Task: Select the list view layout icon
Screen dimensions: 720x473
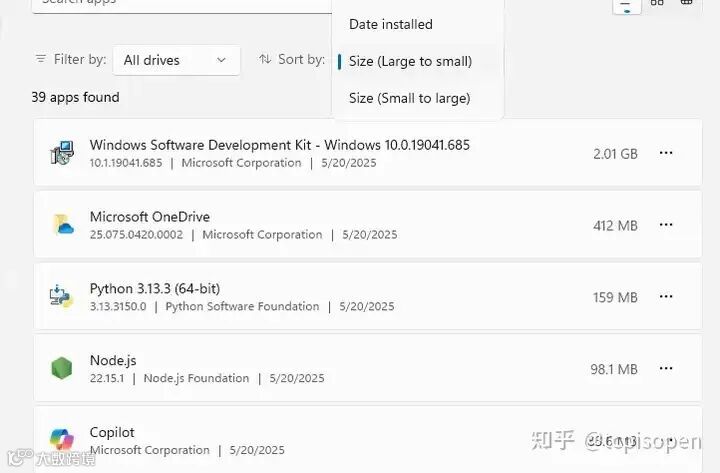Action: (x=627, y=4)
